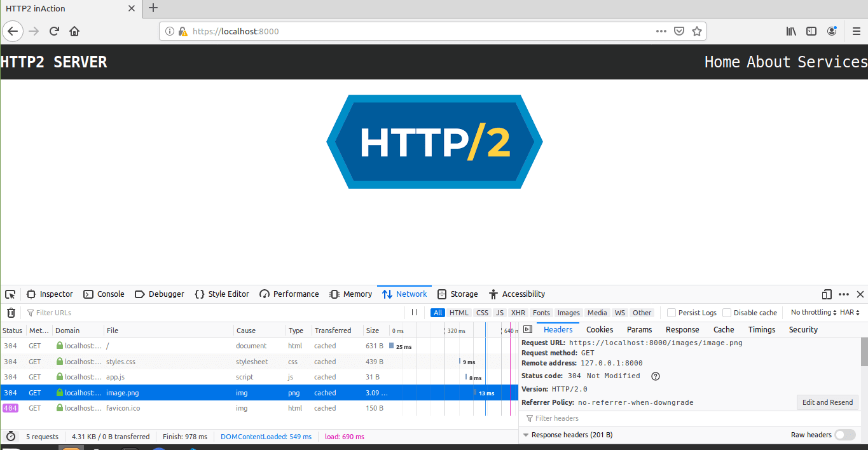This screenshot has width=868, height=450.
Task: Click the Edit and Resend button
Action: tap(827, 402)
